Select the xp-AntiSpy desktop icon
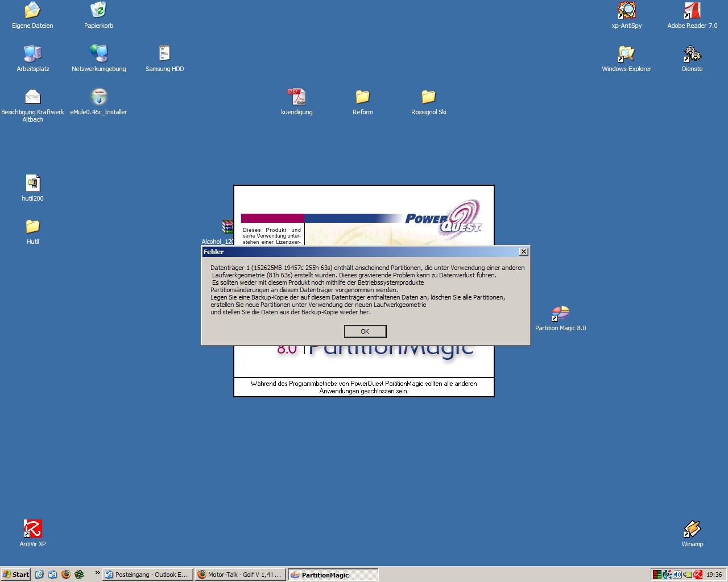This screenshot has height=582, width=728. click(x=626, y=15)
